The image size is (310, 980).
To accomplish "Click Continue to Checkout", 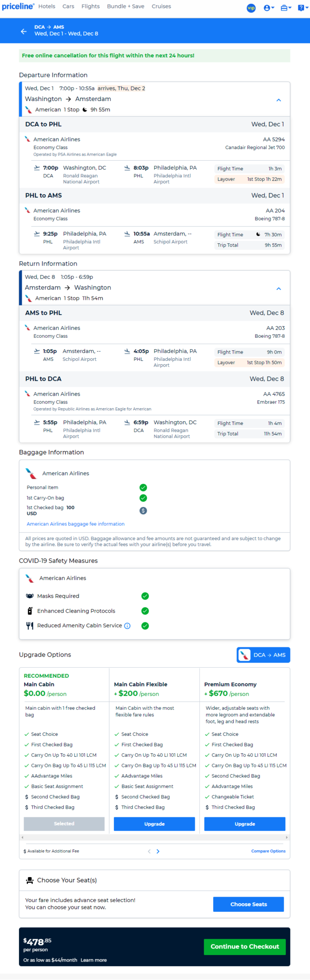I will (245, 947).
